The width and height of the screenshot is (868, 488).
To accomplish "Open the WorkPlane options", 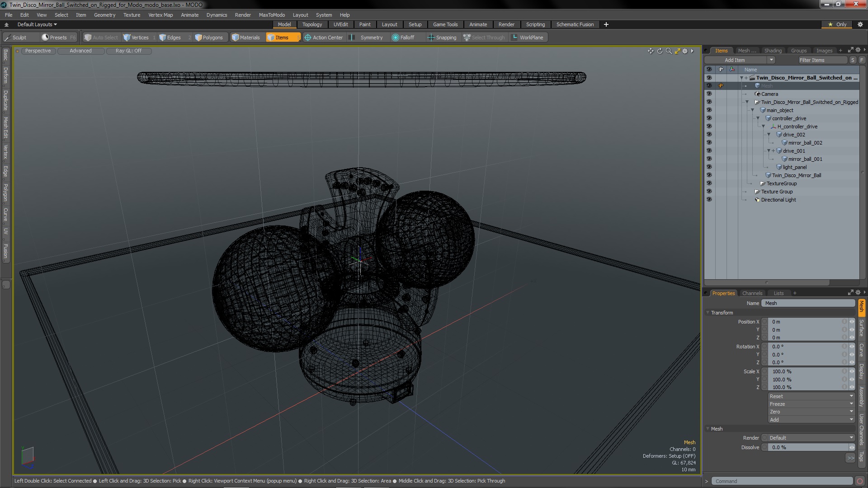I will [528, 38].
